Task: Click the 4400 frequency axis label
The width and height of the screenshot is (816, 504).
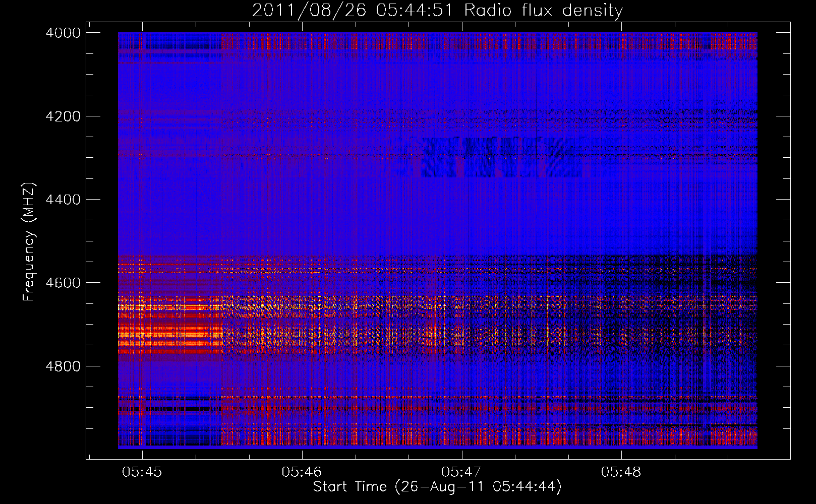Action: point(63,200)
